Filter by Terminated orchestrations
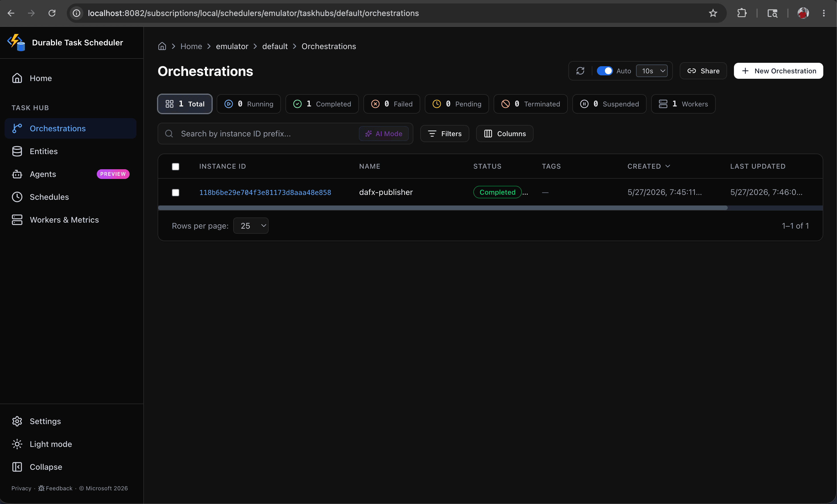Image resolution: width=837 pixels, height=504 pixels. pyautogui.click(x=530, y=104)
